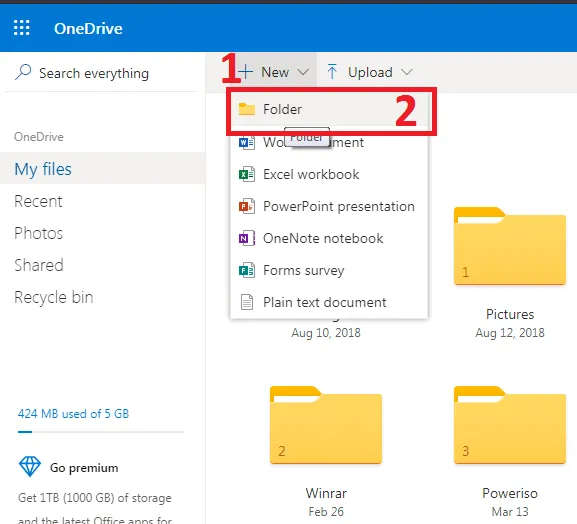The image size is (577, 524).
Task: Click the Winrar folder name
Action: tap(326, 493)
